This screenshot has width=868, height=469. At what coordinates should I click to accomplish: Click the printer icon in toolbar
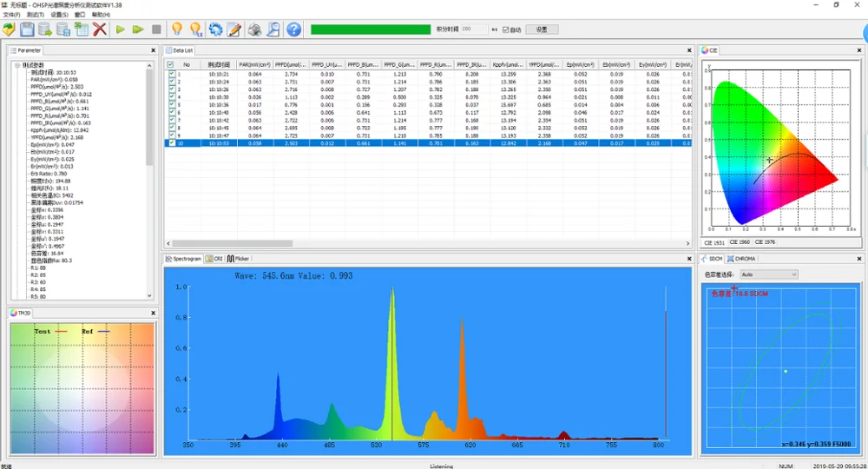[x=254, y=30]
